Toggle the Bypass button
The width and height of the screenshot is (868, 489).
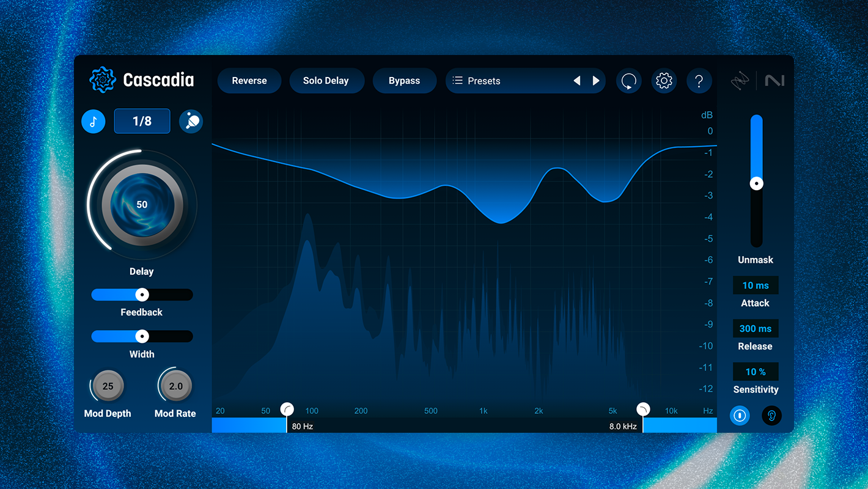[404, 81]
